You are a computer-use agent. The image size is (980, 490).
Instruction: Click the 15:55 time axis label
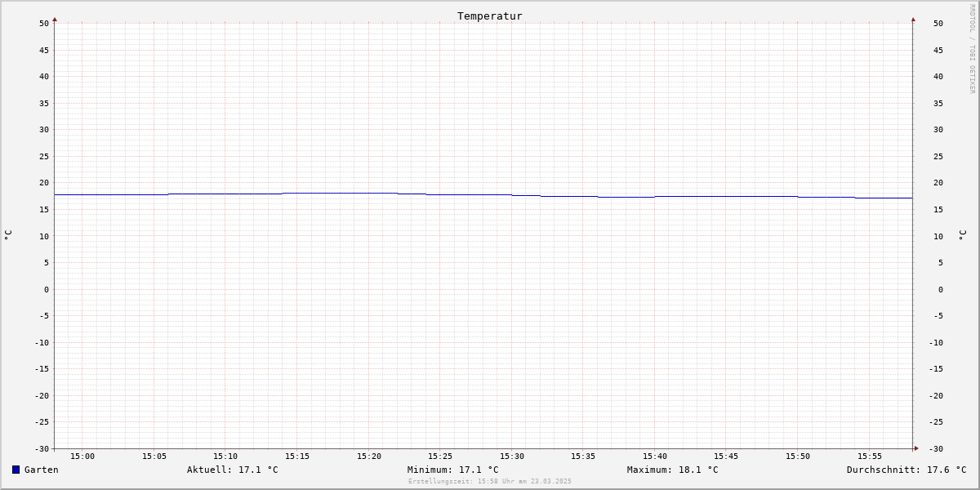point(870,456)
